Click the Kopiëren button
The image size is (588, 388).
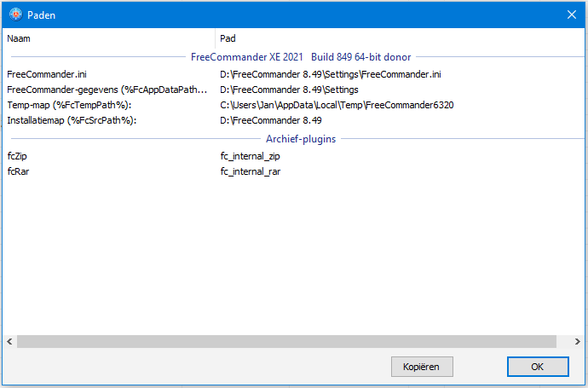tap(422, 367)
